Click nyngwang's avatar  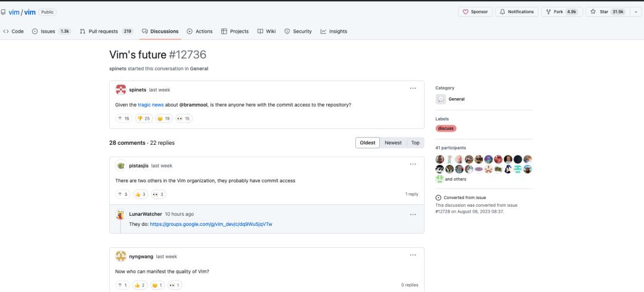coord(120,256)
